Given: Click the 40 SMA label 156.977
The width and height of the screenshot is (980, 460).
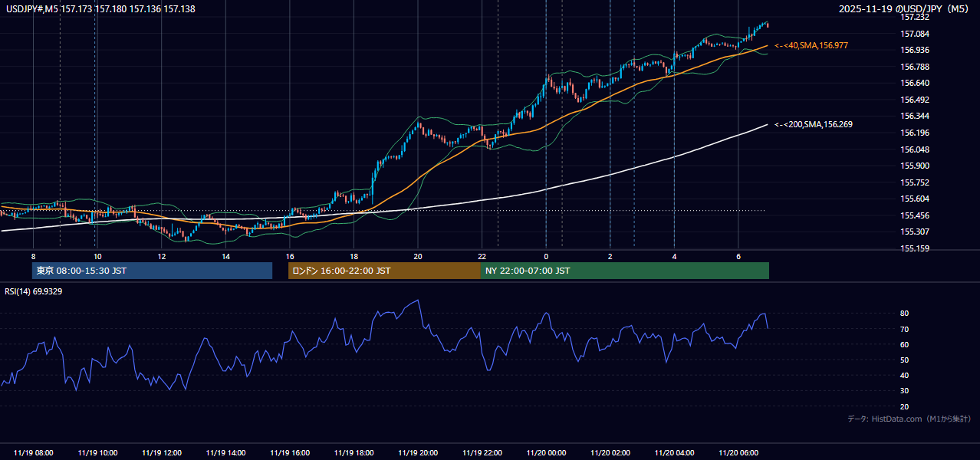Looking at the screenshot, I should 811,46.
